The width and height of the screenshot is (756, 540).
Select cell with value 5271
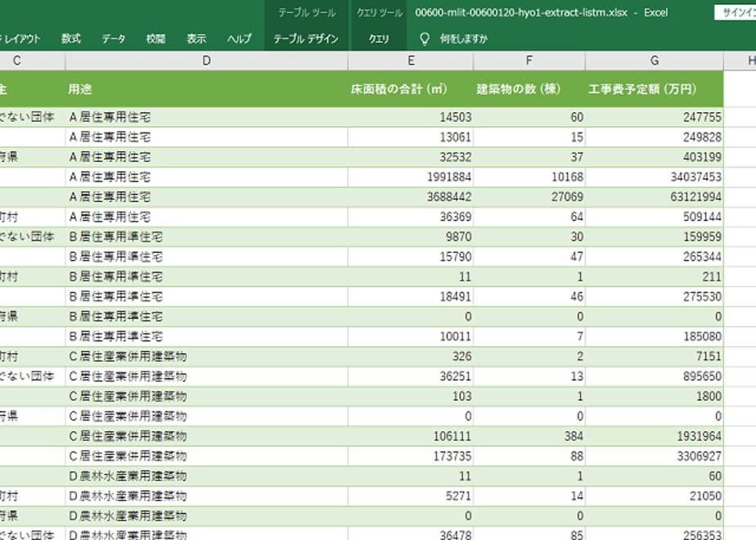click(x=410, y=496)
